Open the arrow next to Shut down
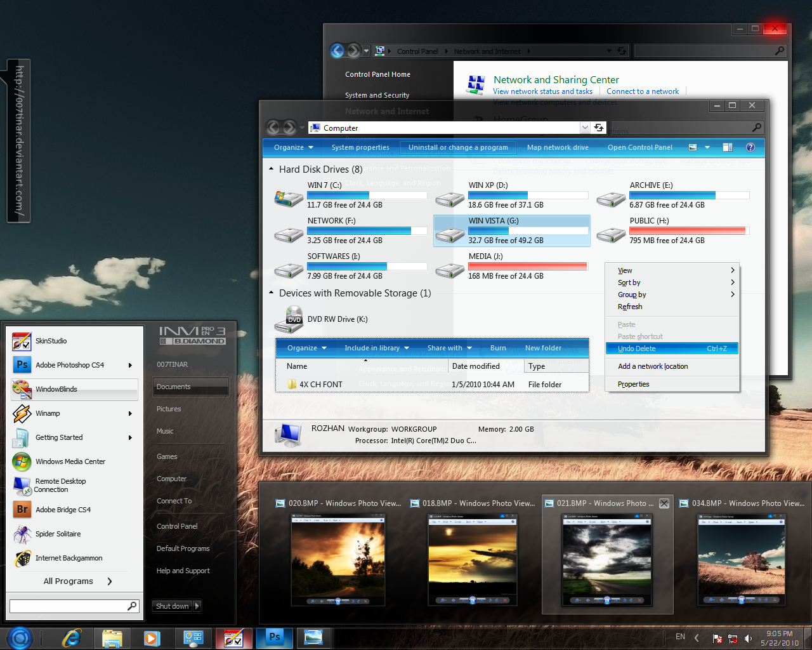The image size is (812, 650). pyautogui.click(x=197, y=606)
